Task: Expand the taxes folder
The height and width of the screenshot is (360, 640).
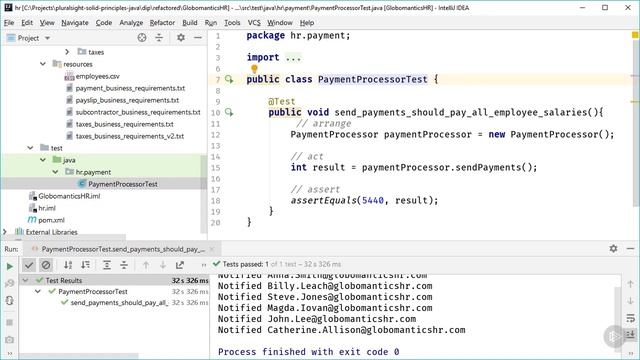Action: point(67,52)
